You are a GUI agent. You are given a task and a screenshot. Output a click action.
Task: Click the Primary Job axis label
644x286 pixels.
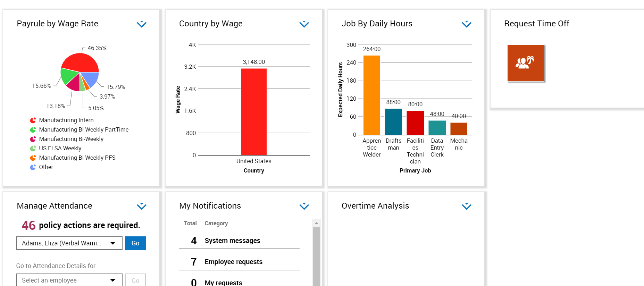tap(415, 171)
